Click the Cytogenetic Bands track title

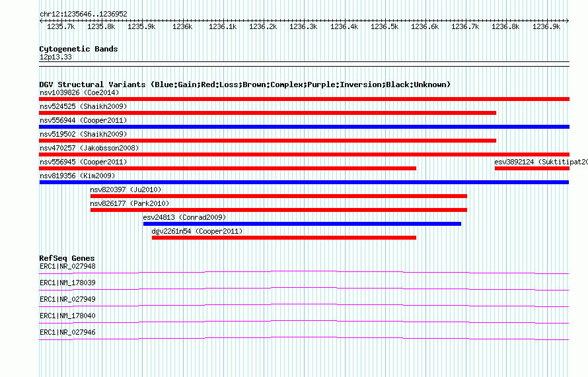pyautogui.click(x=79, y=49)
